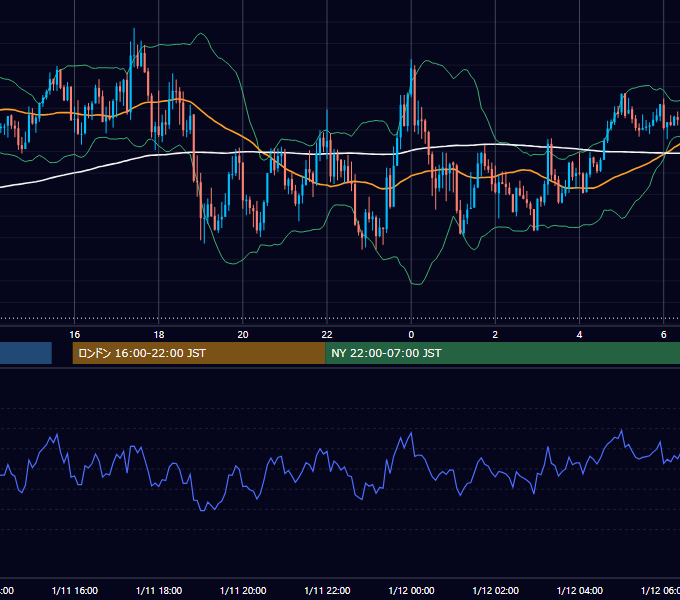This screenshot has height=600, width=680.
Task: Select the NY 22:00-07:00 JST session bar
Action: tap(502, 353)
